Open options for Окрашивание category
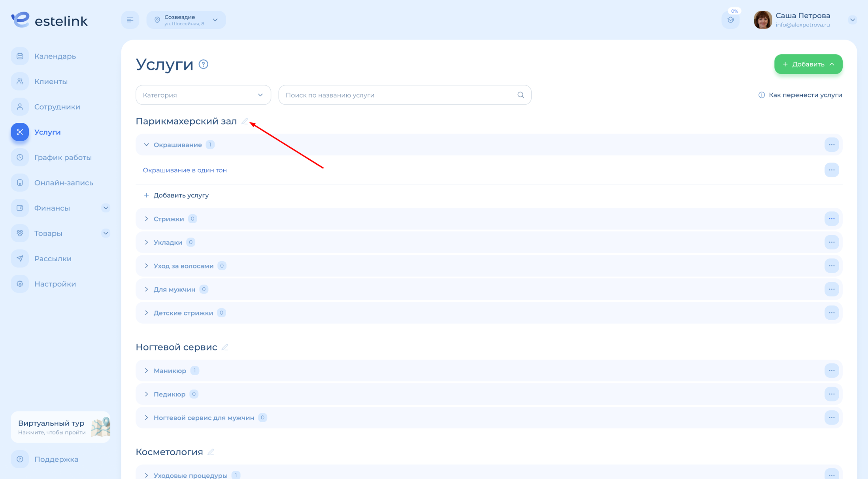This screenshot has width=868, height=479. coord(832,145)
